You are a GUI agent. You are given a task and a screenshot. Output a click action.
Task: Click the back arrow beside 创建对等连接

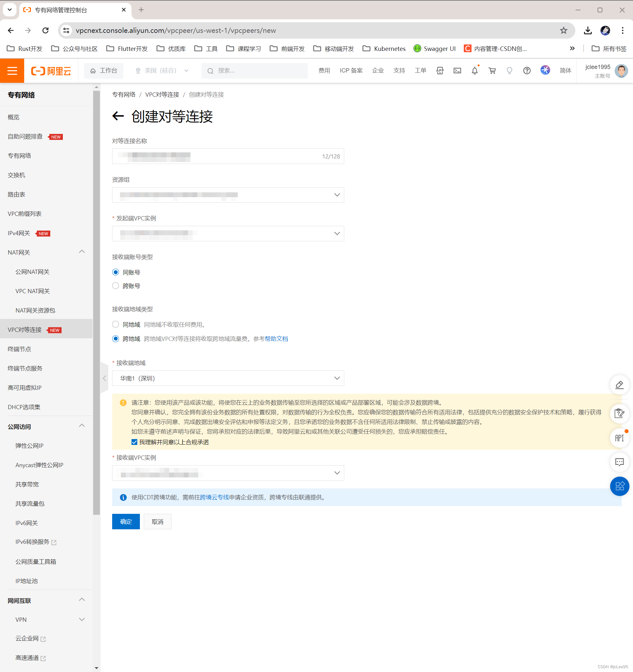point(118,116)
